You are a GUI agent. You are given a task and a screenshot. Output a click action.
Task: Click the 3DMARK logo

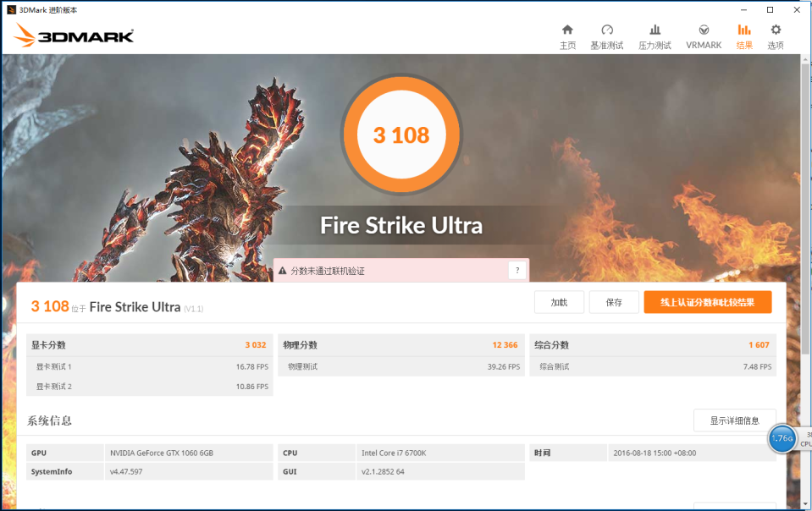click(x=74, y=36)
